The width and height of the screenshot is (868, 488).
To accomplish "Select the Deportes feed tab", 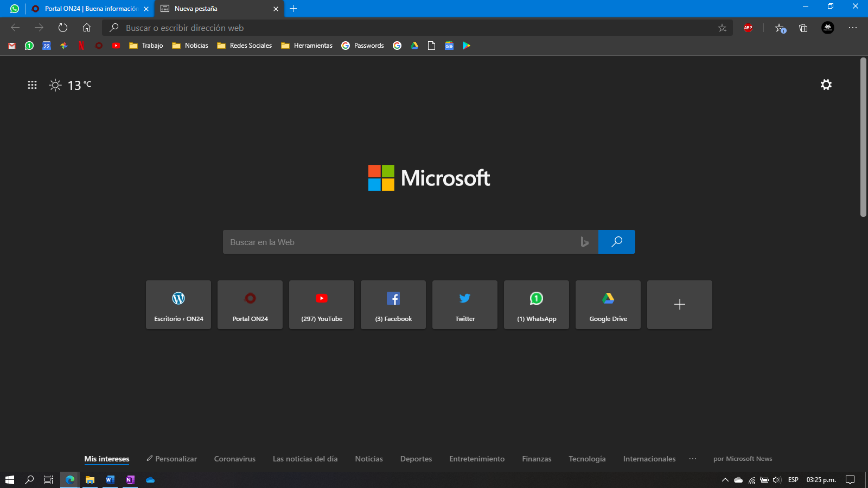I will (x=416, y=459).
